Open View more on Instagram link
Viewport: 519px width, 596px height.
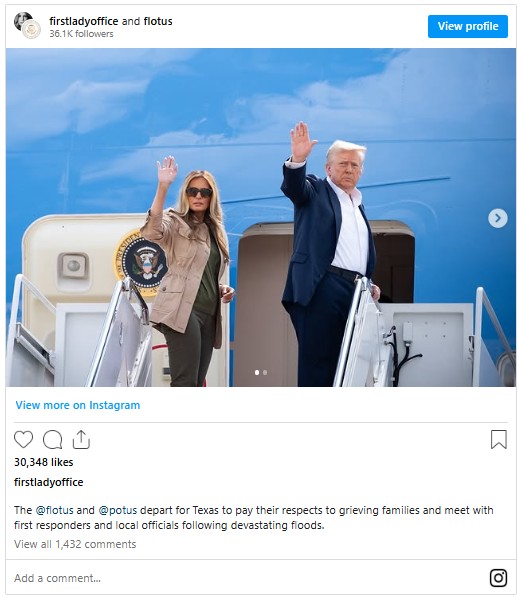(x=78, y=405)
